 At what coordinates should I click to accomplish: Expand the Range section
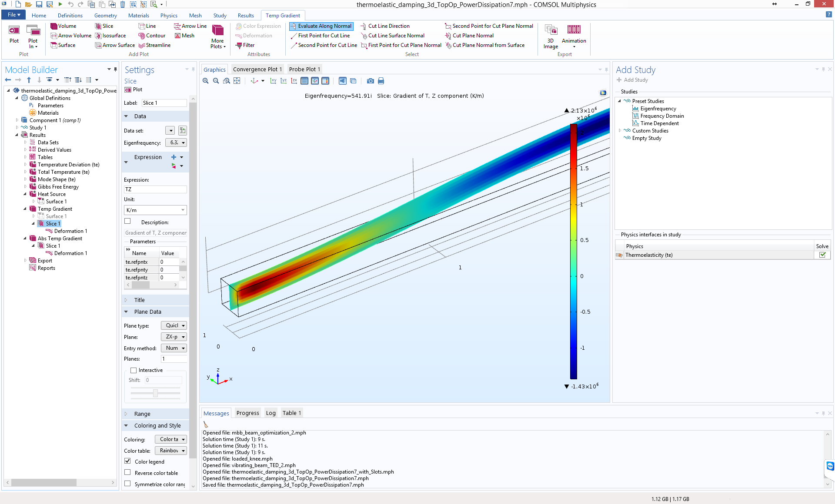tap(142, 414)
